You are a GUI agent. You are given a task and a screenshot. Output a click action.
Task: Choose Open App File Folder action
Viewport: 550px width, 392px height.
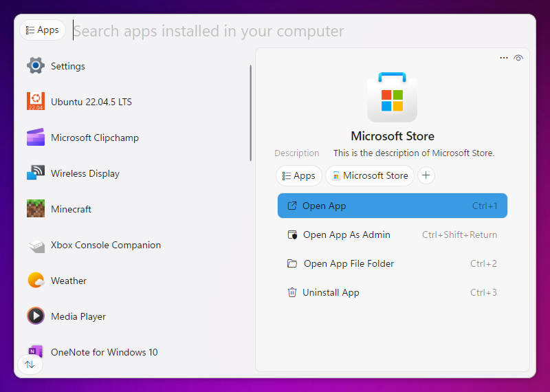(392, 263)
